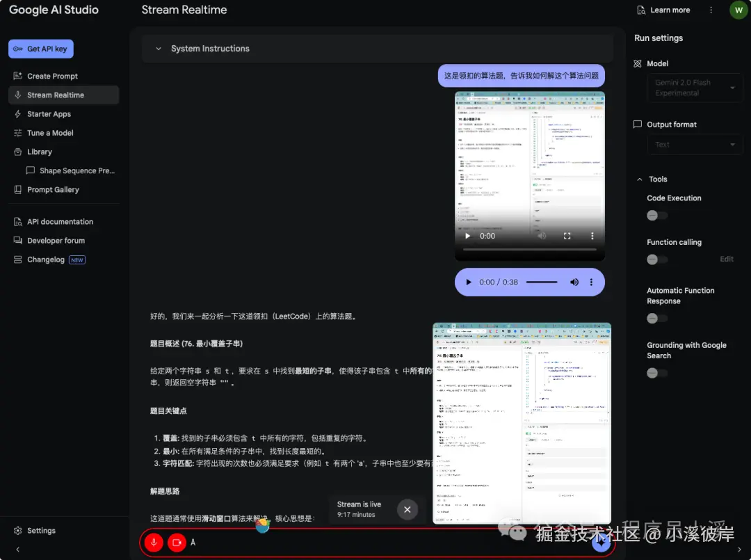
Task: Enable Function calling
Action: pyautogui.click(x=652, y=259)
